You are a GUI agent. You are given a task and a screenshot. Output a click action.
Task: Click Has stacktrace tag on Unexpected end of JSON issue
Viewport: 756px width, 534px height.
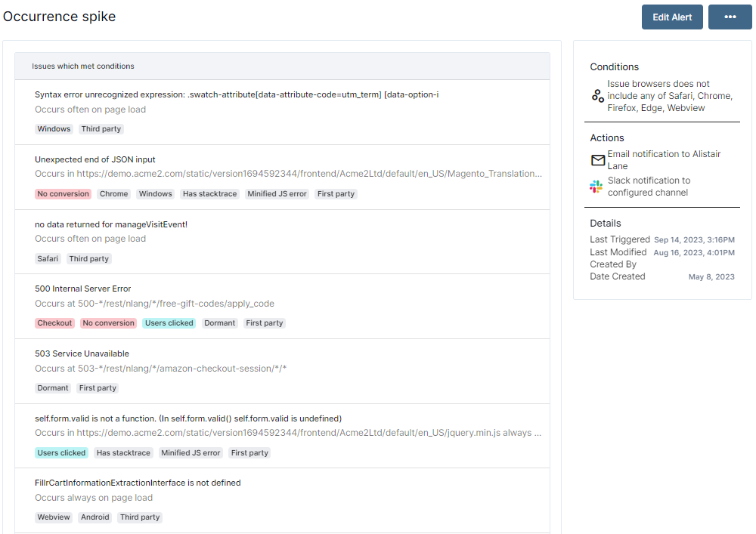pos(209,193)
